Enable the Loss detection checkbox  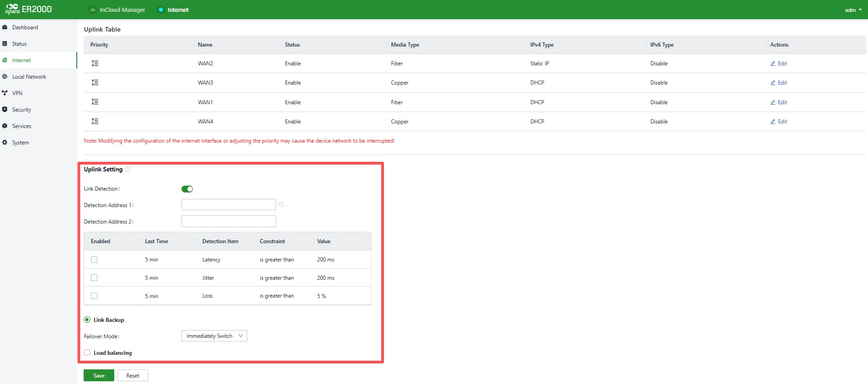pyautogui.click(x=94, y=296)
